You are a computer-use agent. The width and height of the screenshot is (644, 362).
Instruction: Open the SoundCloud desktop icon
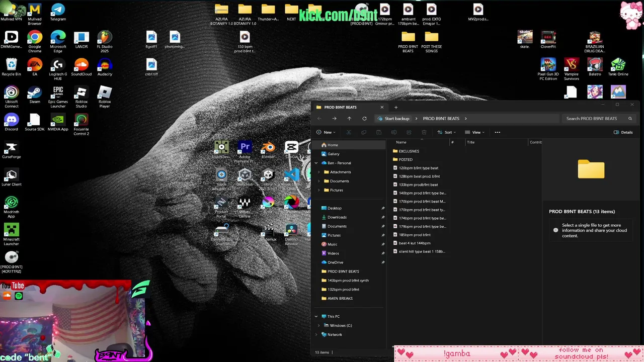(x=81, y=67)
